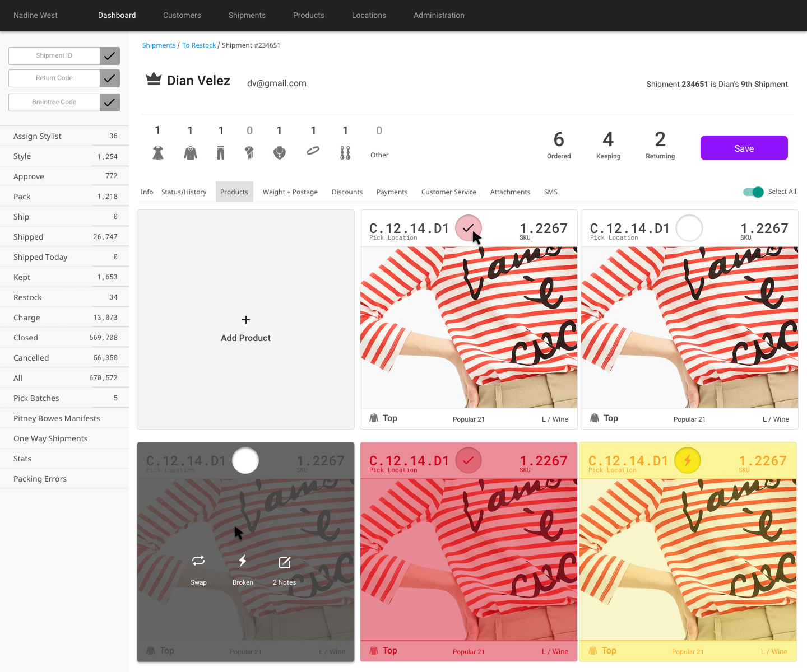Toggle the Select All switch
Viewport: 807px width, 672px height.
pos(753,192)
